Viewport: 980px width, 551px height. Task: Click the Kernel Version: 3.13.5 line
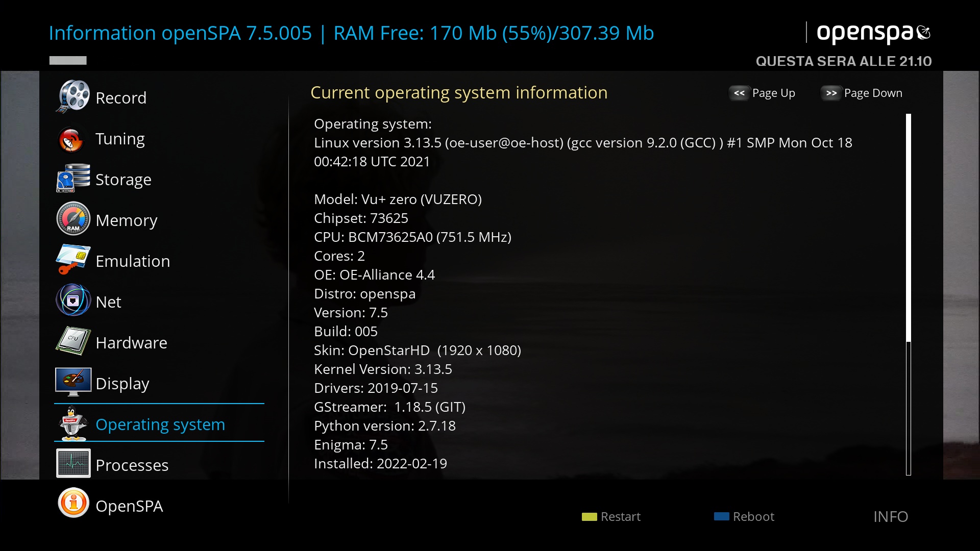pos(383,369)
